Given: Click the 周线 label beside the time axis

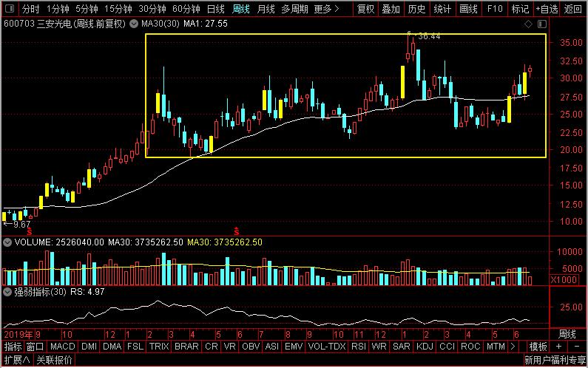Looking at the screenshot, I should point(567,334).
